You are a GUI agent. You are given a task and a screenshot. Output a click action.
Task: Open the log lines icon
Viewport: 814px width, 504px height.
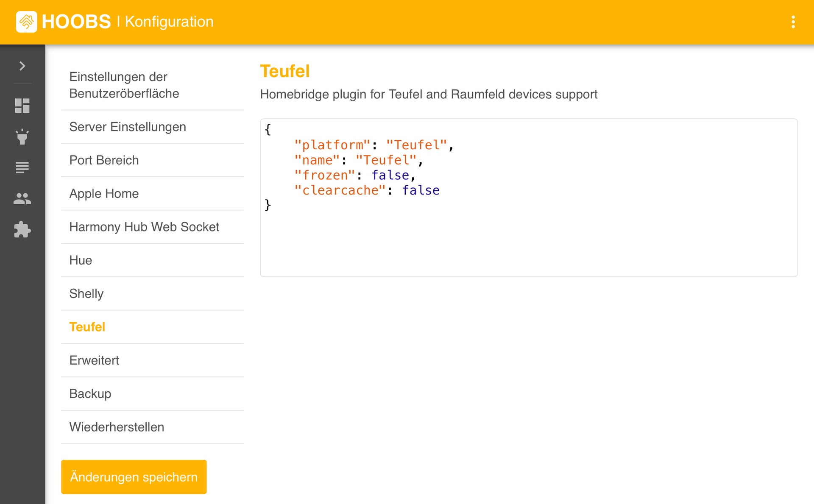pos(22,167)
